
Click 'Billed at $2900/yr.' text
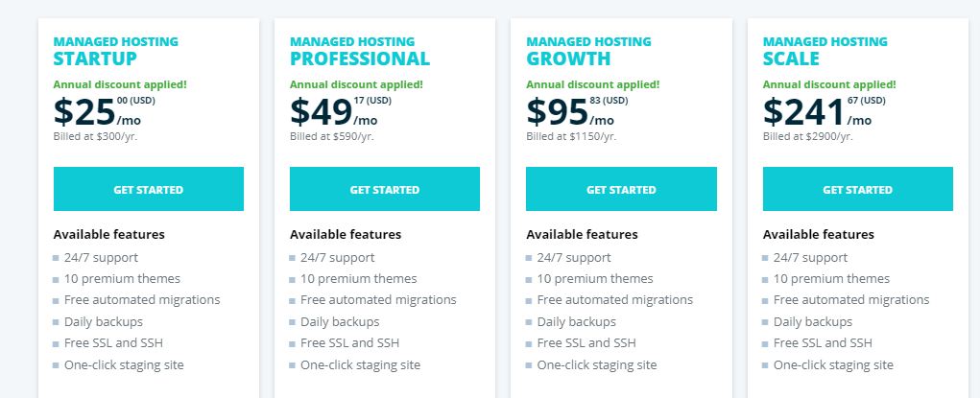click(808, 136)
